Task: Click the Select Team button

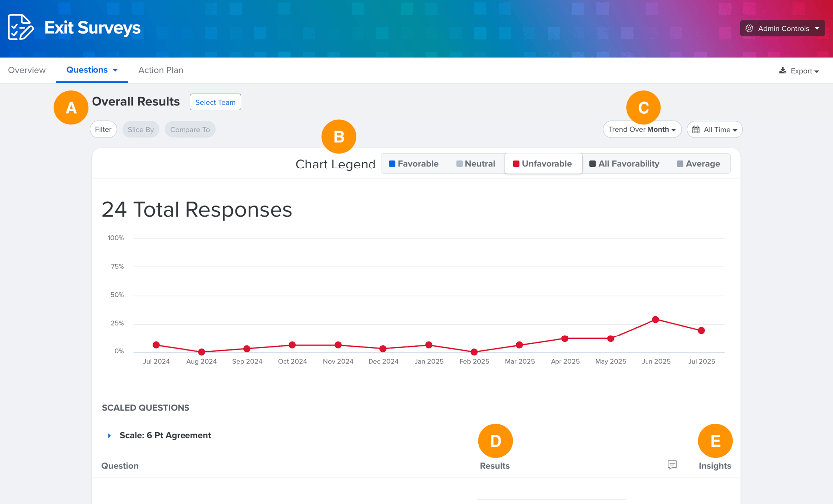Action: (x=215, y=102)
